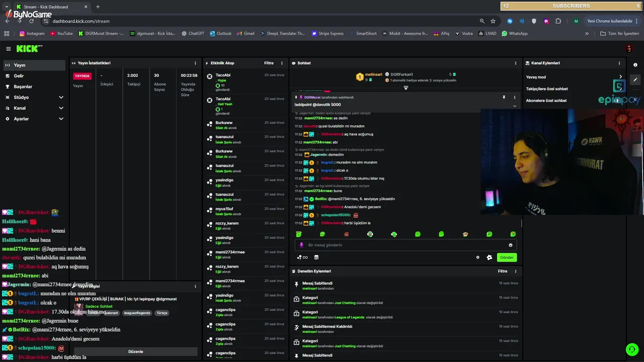This screenshot has width=644, height=362.
Task: Open WhatsApp bookmark
Action: pyautogui.click(x=515, y=34)
